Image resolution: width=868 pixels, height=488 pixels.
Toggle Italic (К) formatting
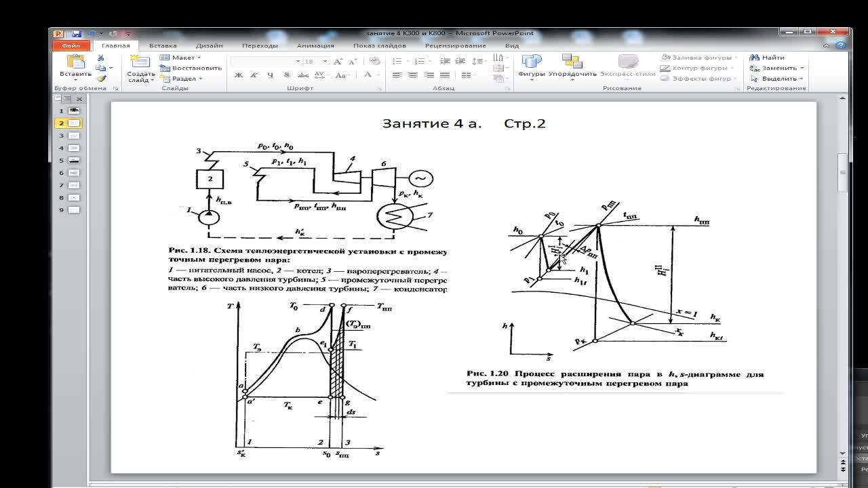point(254,75)
